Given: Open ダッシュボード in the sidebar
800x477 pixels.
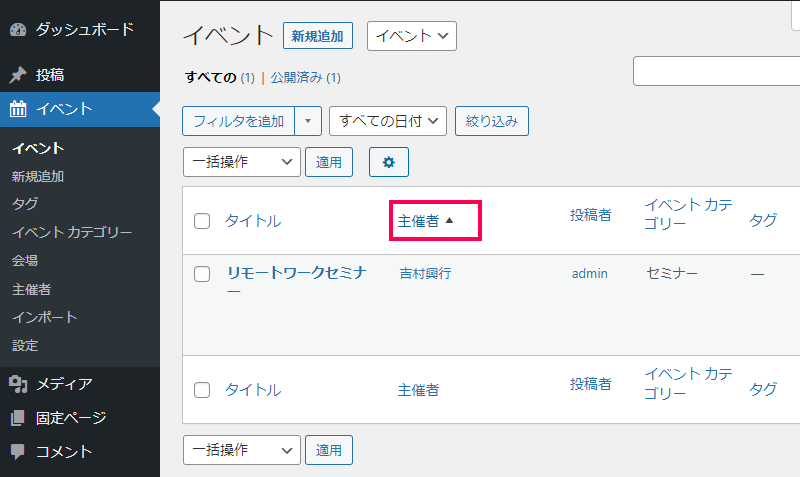Looking at the screenshot, I should [85, 30].
